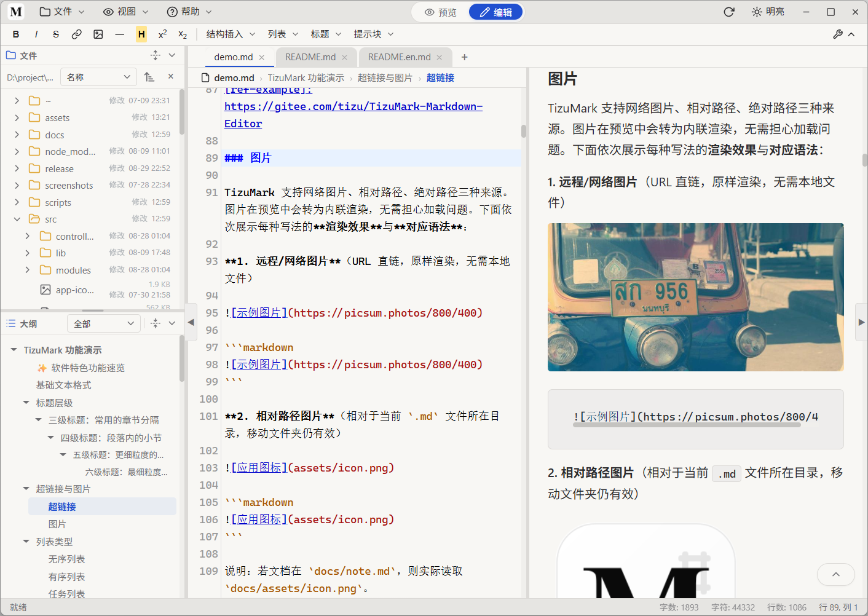Apply italic formatting from toolbar
Viewport: 868px width, 616px height.
(36, 34)
